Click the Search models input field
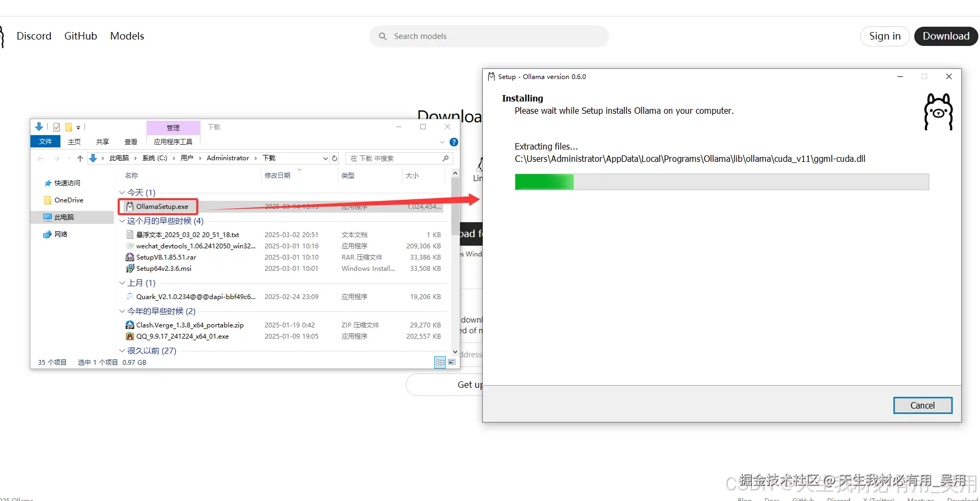Screen dimensions: 980x501 (x=489, y=36)
